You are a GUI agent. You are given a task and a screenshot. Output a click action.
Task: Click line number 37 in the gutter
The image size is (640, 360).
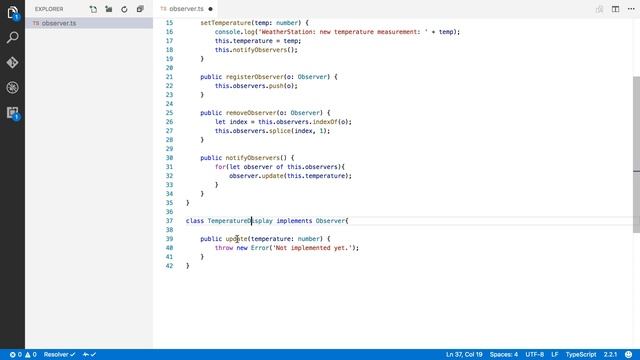pos(169,221)
